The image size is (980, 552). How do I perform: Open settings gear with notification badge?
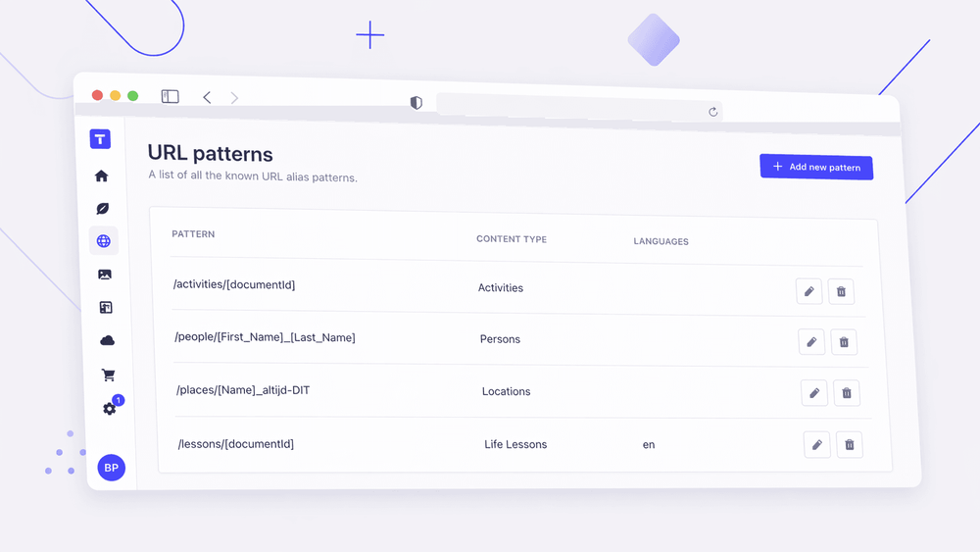click(111, 407)
